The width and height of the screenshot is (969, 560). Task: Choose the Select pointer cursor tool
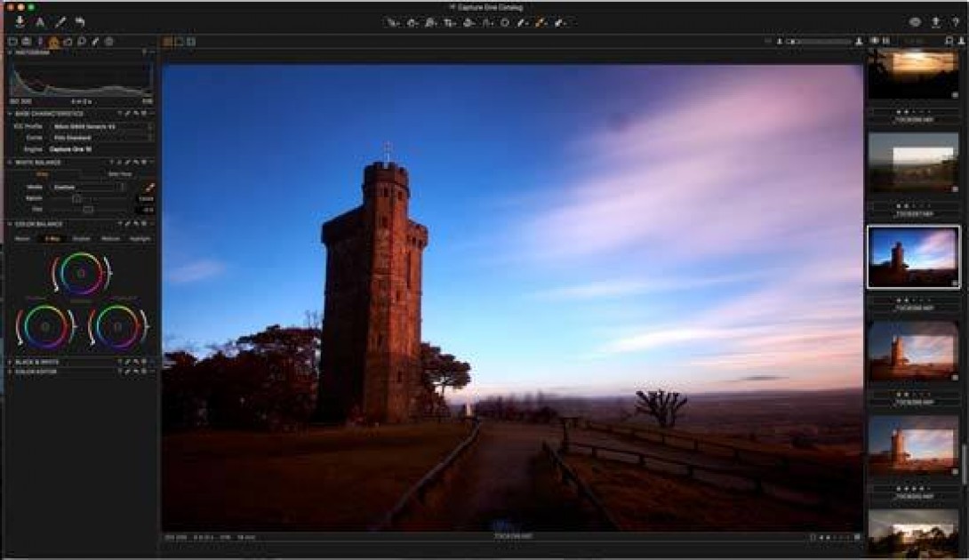coord(393,23)
